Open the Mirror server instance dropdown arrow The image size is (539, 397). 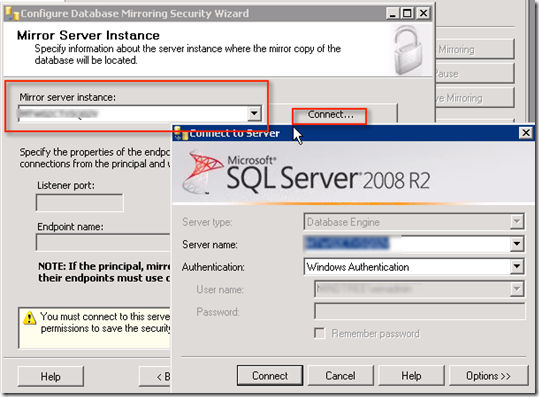pyautogui.click(x=254, y=113)
